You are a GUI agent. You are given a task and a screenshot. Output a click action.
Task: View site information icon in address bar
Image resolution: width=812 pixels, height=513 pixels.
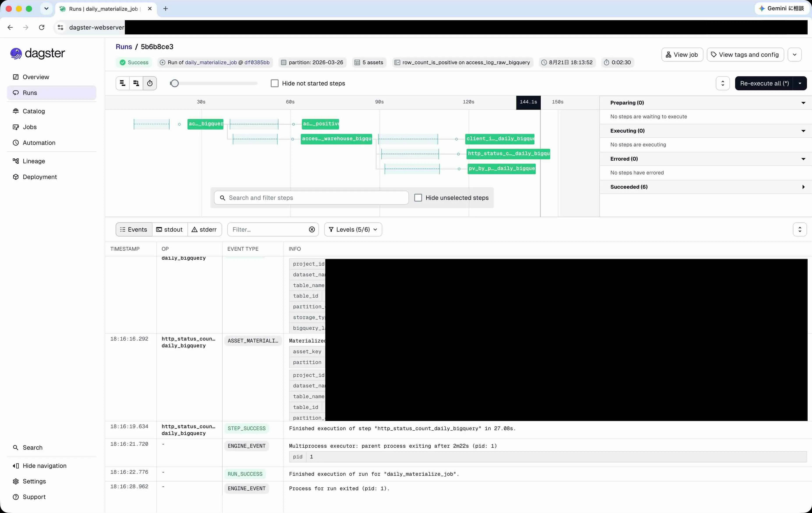pyautogui.click(x=60, y=27)
